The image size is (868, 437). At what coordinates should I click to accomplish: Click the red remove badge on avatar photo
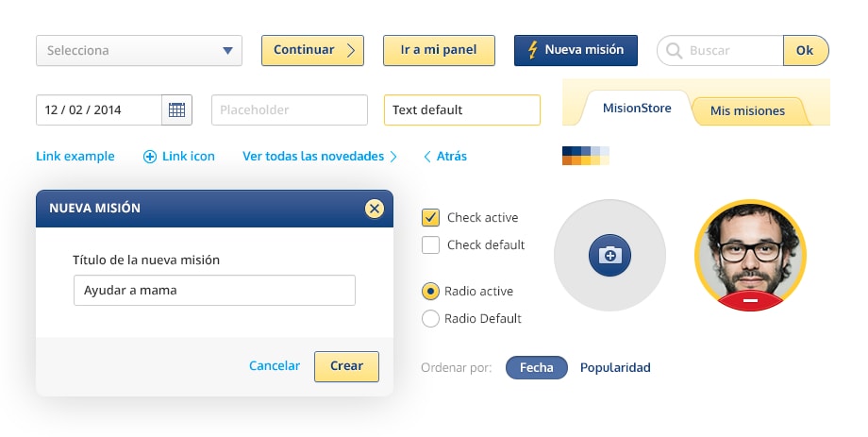point(750,300)
